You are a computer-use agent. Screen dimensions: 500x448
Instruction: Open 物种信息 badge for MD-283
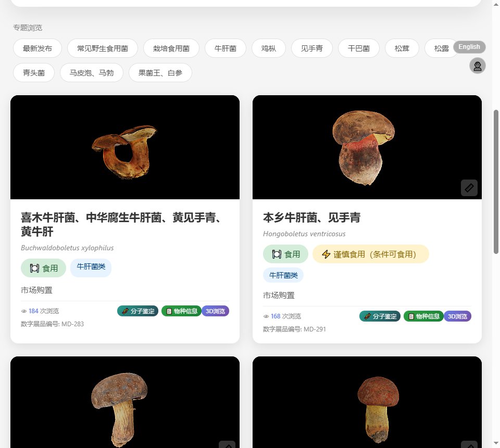181,311
